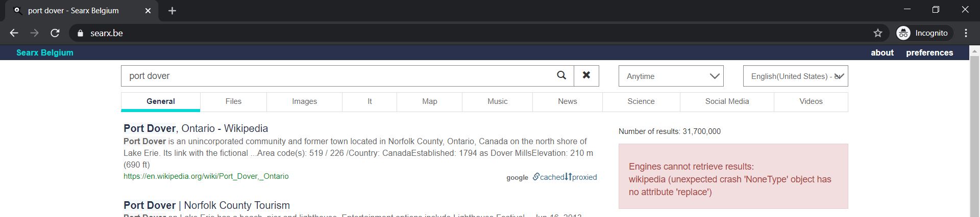Open the It category tab
The height and width of the screenshot is (217, 980).
(x=370, y=101)
